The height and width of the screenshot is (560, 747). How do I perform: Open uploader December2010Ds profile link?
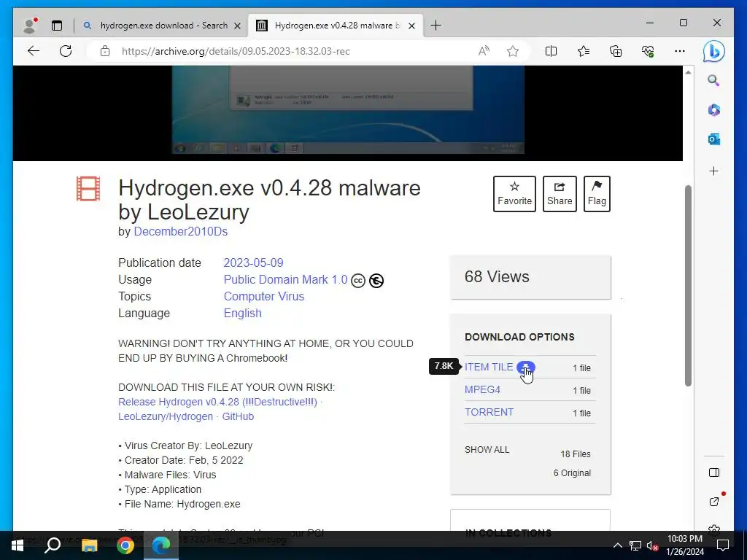tap(181, 231)
